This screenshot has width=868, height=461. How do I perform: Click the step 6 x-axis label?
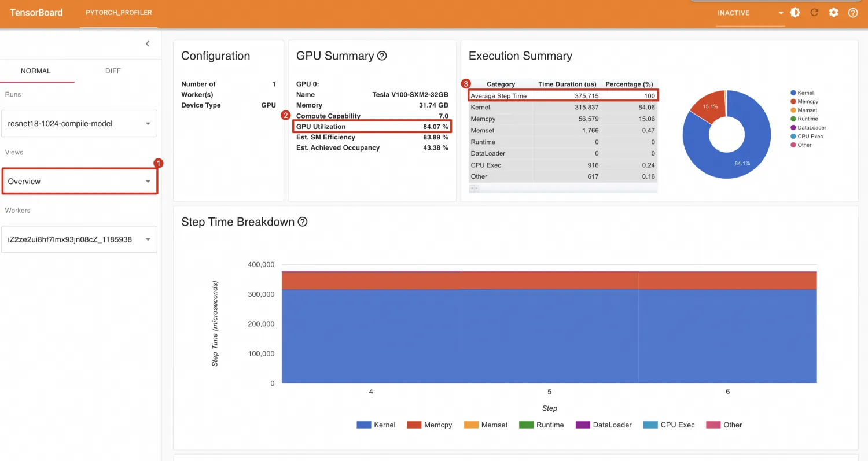(x=727, y=392)
